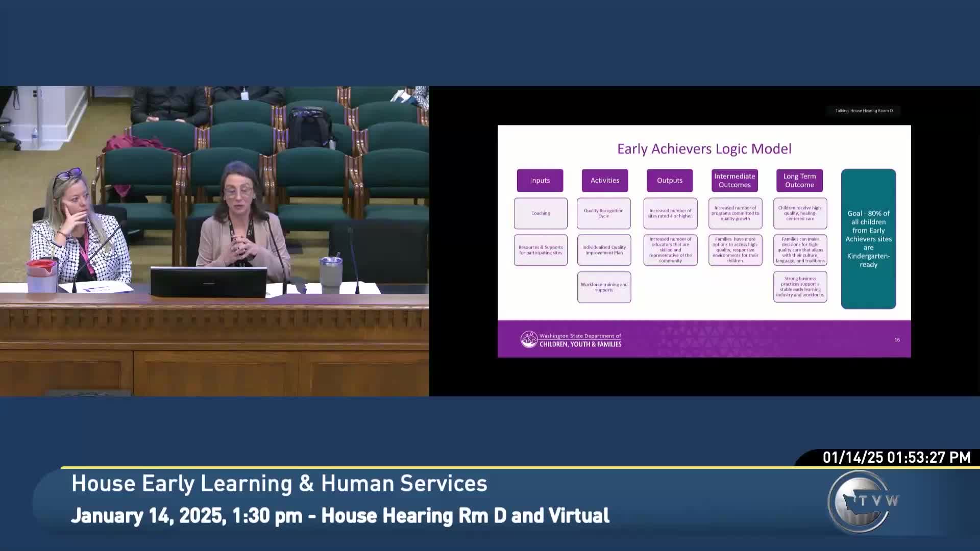Image resolution: width=980 pixels, height=551 pixels.
Task: Click the Early Achievers Logic Model title
Action: (704, 149)
